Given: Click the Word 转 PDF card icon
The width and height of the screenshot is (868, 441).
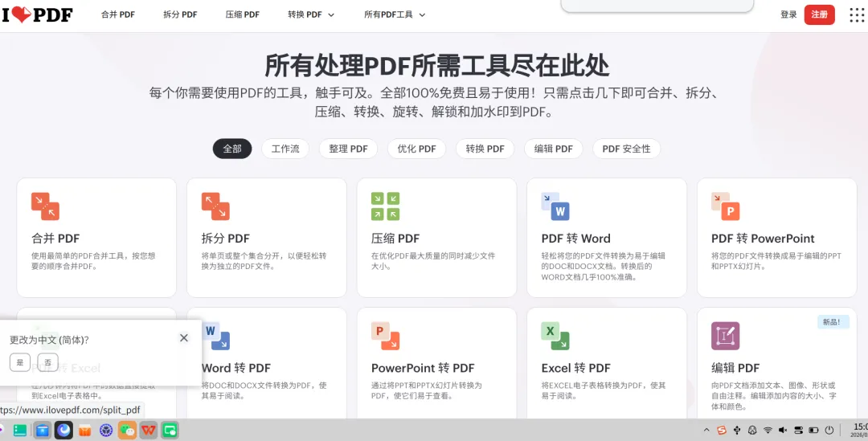Looking at the screenshot, I should click(215, 336).
